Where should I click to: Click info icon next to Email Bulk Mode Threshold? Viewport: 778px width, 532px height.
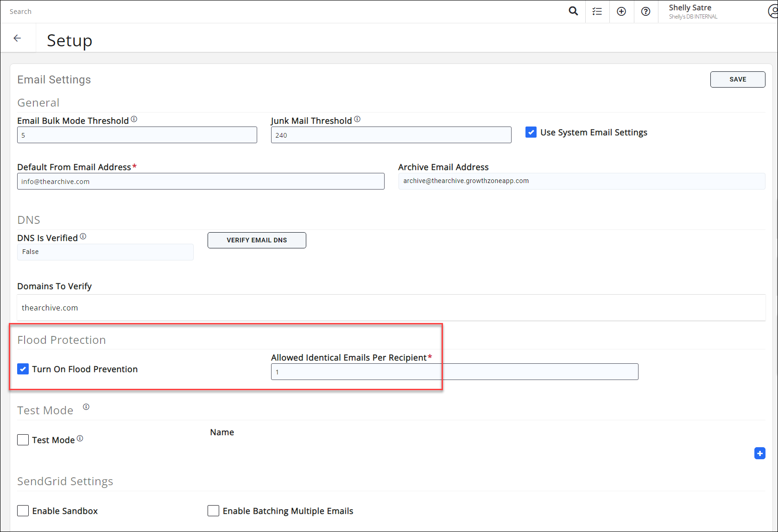coord(134,120)
